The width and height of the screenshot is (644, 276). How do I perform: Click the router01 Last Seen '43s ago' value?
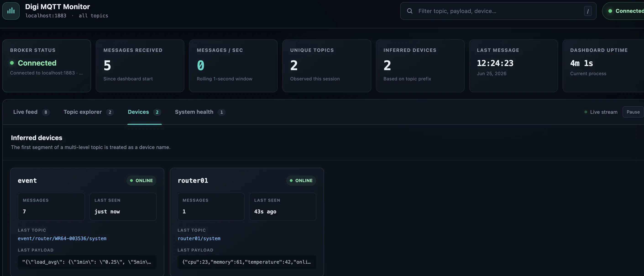(x=265, y=211)
